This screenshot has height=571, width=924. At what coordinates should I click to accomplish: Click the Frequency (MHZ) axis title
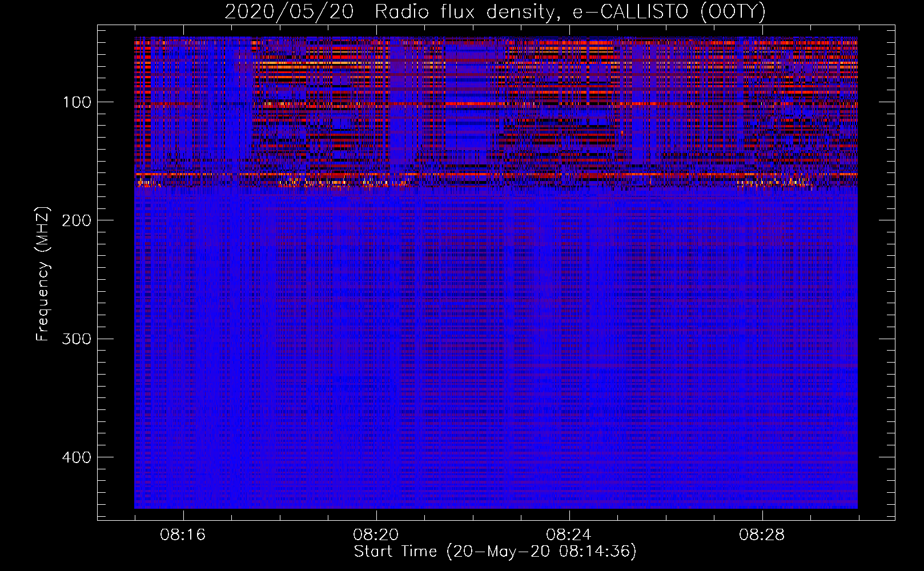(43, 274)
